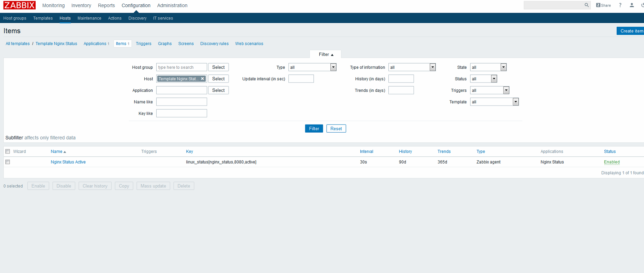Open the Inventory menu
This screenshot has width=644, height=273.
point(81,5)
